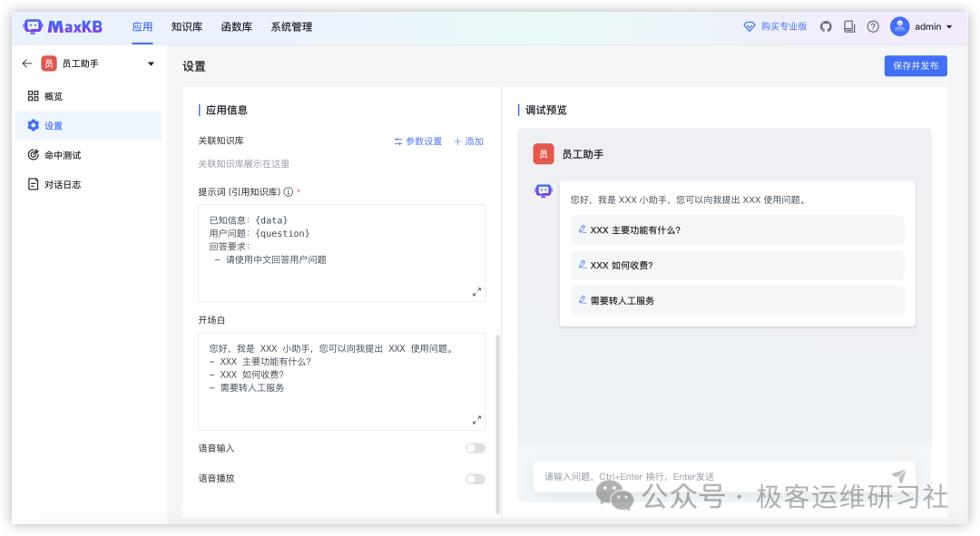Switch to the 知识库 tab
The image size is (980, 536).
tap(187, 27)
